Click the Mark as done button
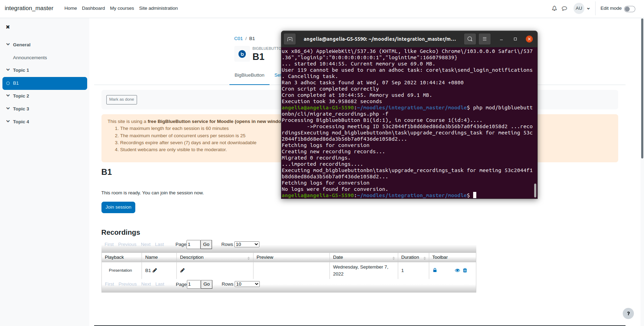This screenshot has width=644, height=326. [x=122, y=100]
